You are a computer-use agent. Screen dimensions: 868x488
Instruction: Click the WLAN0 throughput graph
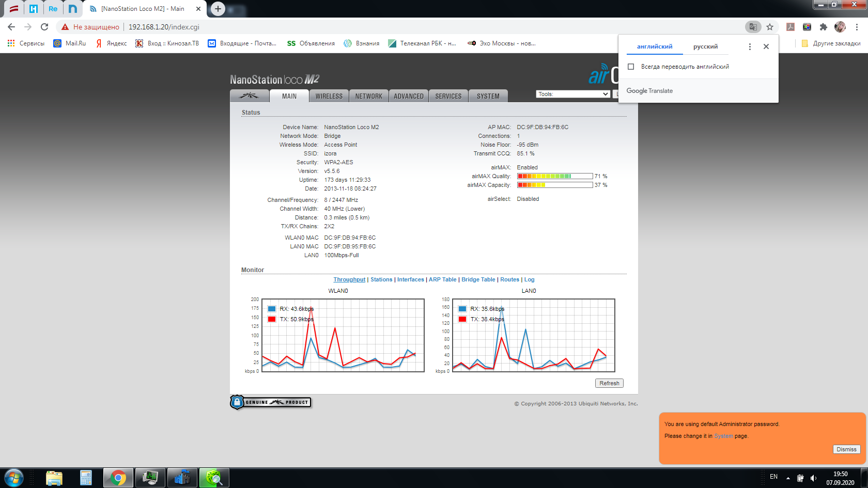(x=343, y=335)
